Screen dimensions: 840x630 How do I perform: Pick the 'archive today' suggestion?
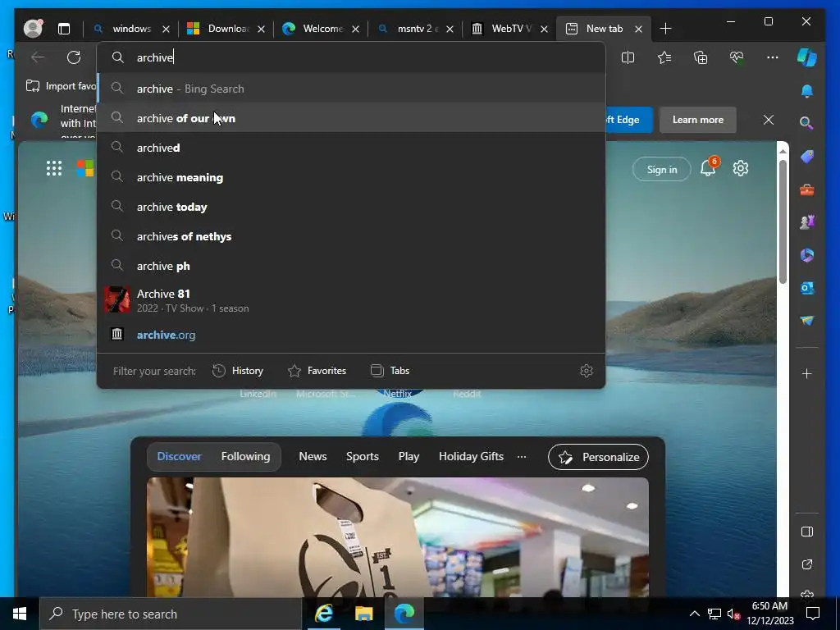[x=351, y=207]
